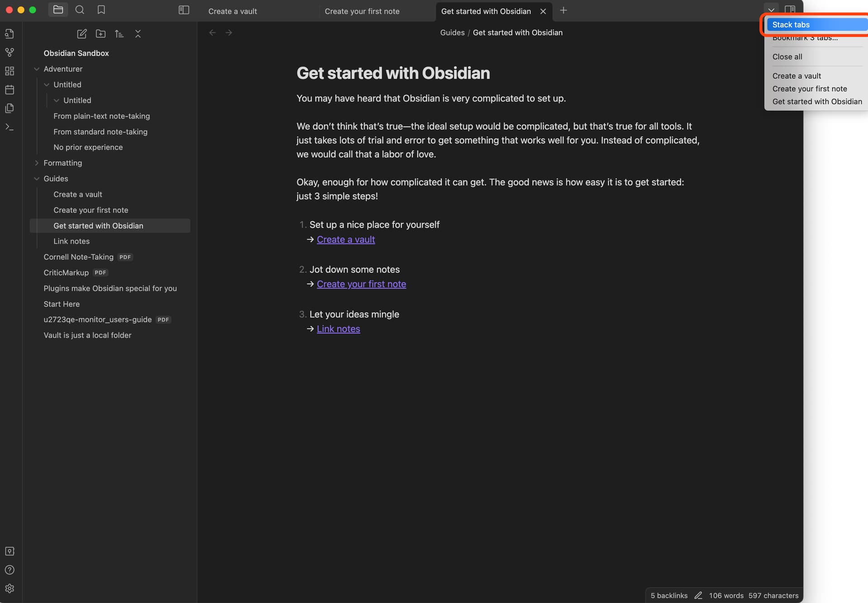
Task: Change file sort order icon
Action: coord(119,34)
